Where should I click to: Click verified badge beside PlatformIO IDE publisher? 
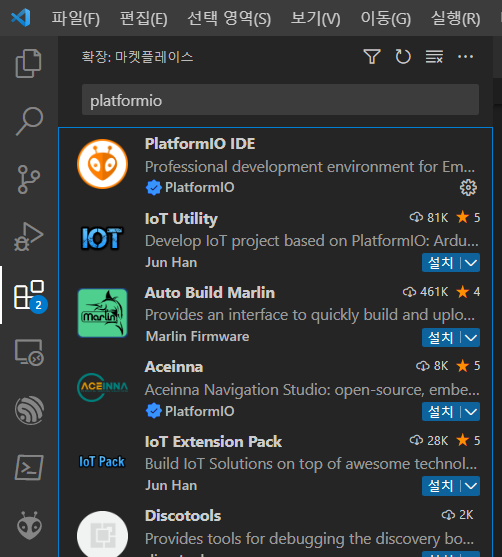[153, 188]
